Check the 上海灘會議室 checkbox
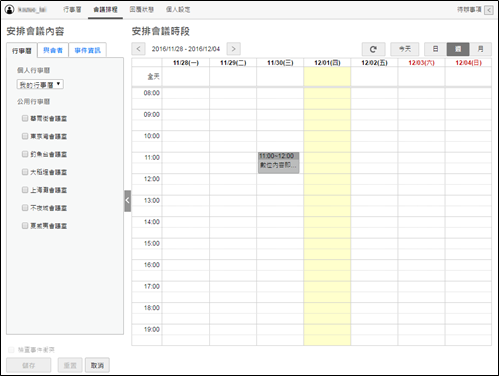Image resolution: width=499 pixels, height=376 pixels. pyautogui.click(x=25, y=190)
